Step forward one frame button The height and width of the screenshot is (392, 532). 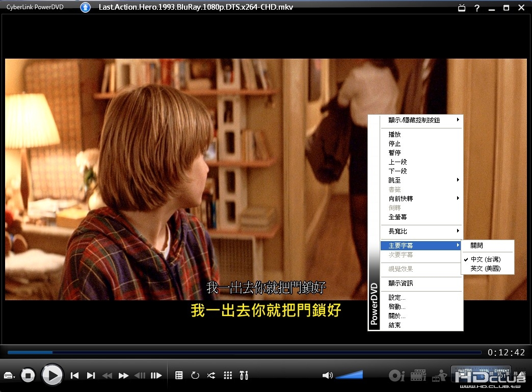(156, 375)
